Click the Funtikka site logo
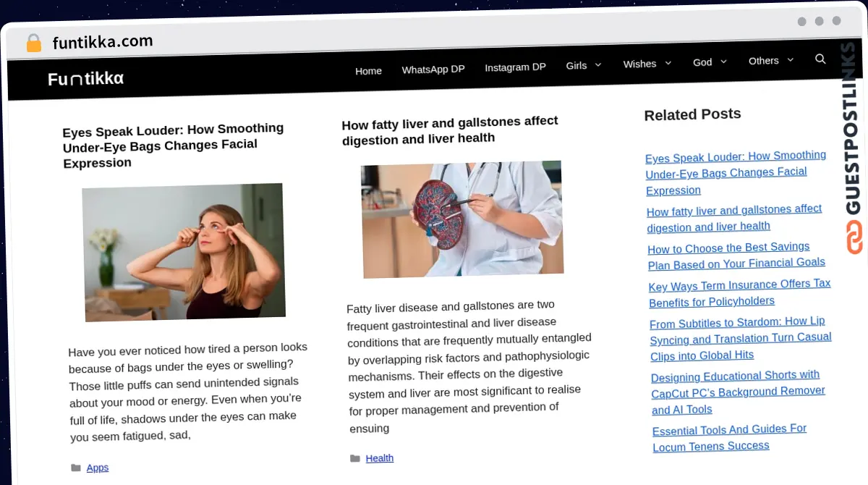Screen dimensions: 868x485 coord(85,79)
